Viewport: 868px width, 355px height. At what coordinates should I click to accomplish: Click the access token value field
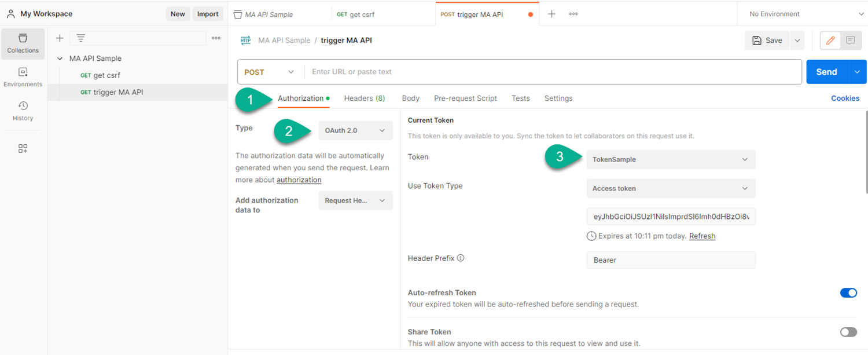point(671,217)
